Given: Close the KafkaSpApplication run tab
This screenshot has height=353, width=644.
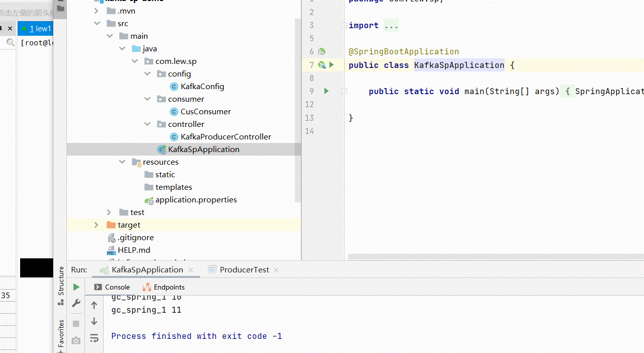Looking at the screenshot, I should point(191,270).
